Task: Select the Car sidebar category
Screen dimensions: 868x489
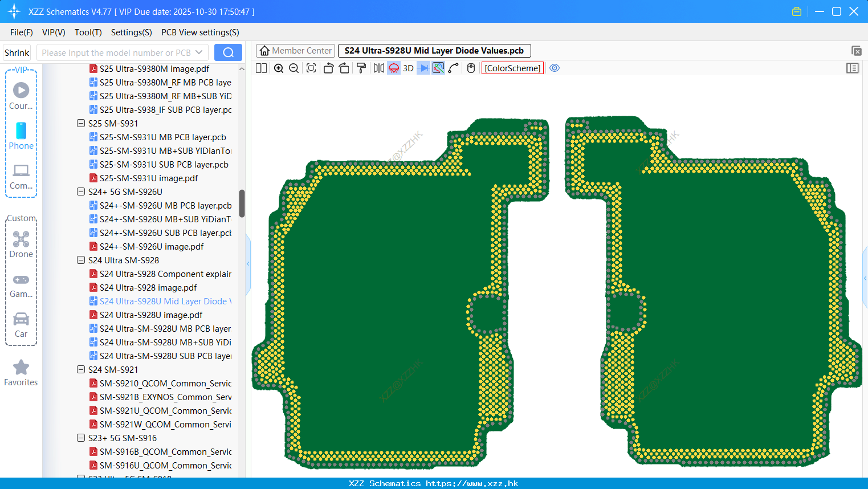Action: point(21,325)
